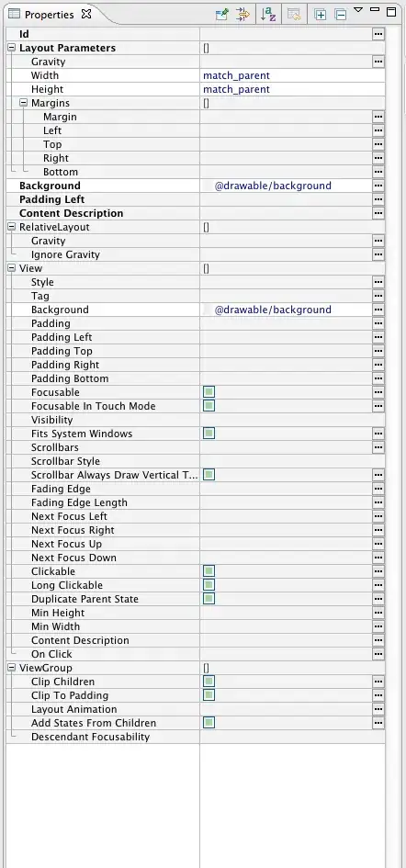Screen dimensions: 406x868
Task: Click the alphabetical sort toolbar icon
Action: coord(268,15)
